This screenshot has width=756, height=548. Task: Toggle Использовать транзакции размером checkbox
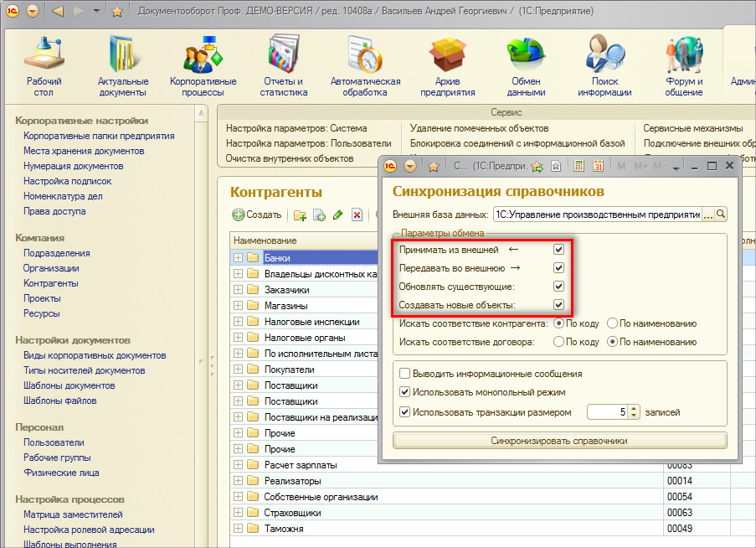click(405, 412)
